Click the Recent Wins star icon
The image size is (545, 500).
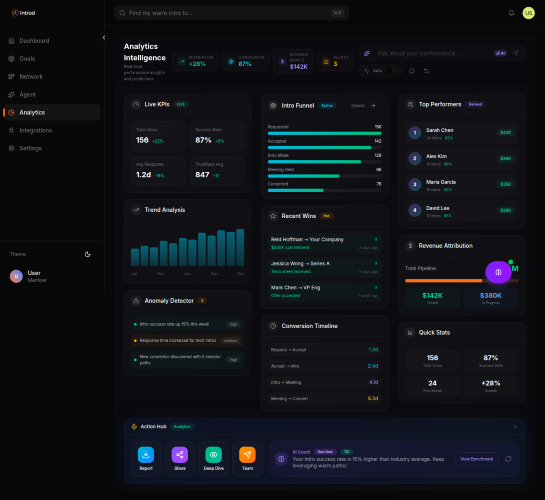[273, 216]
